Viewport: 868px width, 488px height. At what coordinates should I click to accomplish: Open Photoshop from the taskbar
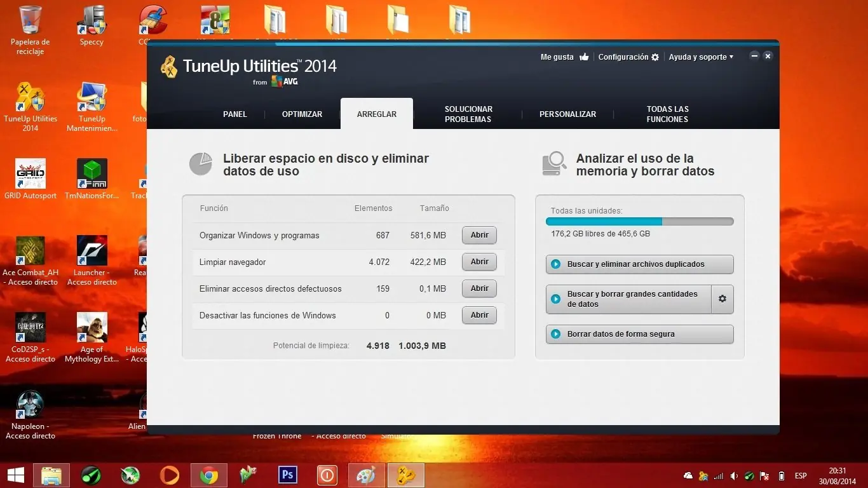pos(288,475)
